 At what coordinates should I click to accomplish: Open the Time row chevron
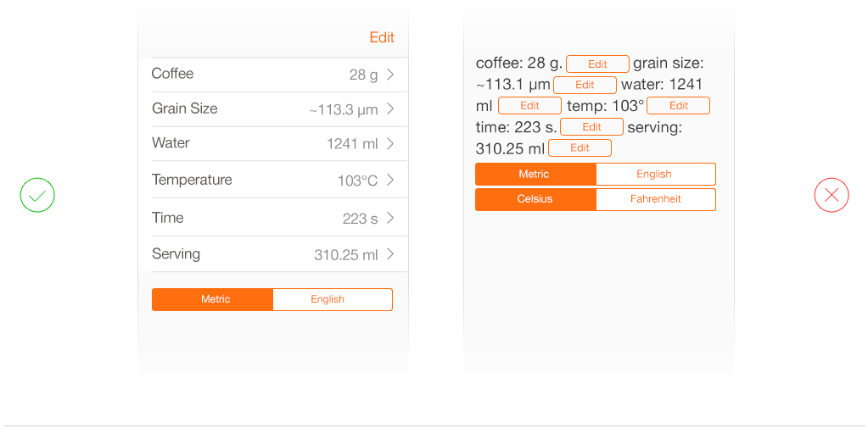[390, 218]
